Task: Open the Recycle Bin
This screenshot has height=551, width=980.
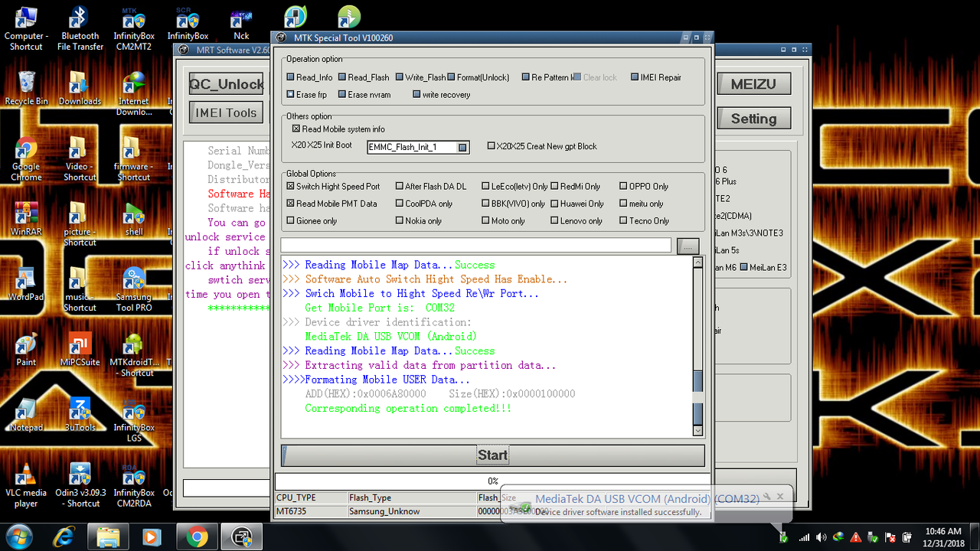Action: pyautogui.click(x=26, y=88)
